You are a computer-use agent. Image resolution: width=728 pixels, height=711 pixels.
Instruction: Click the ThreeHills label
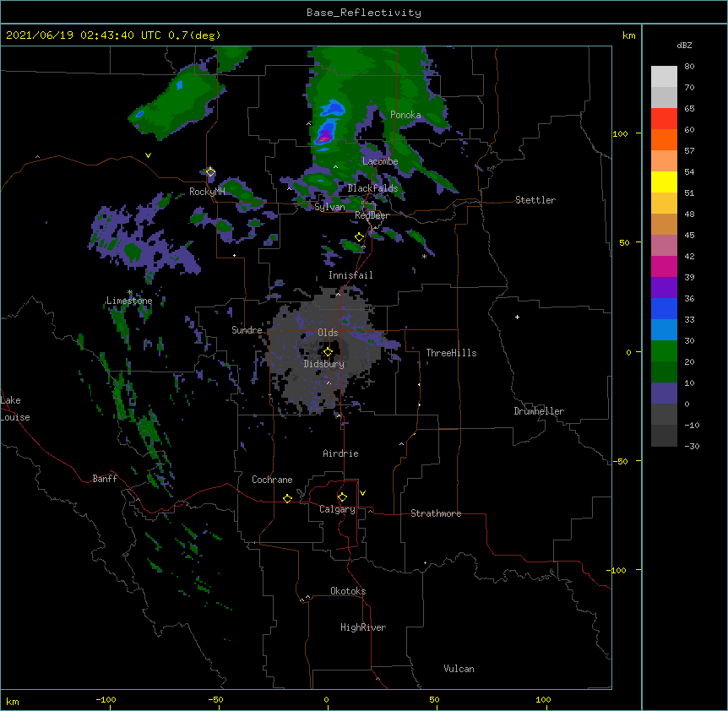[451, 353]
